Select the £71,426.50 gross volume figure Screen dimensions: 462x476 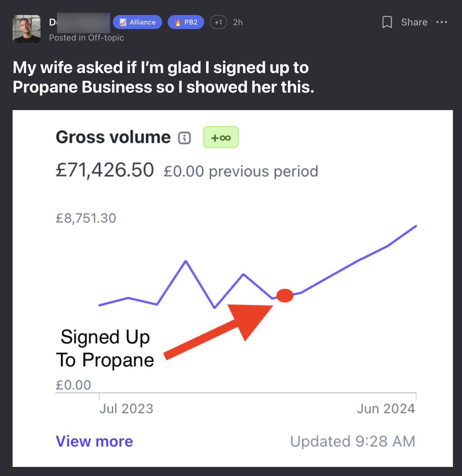[104, 170]
